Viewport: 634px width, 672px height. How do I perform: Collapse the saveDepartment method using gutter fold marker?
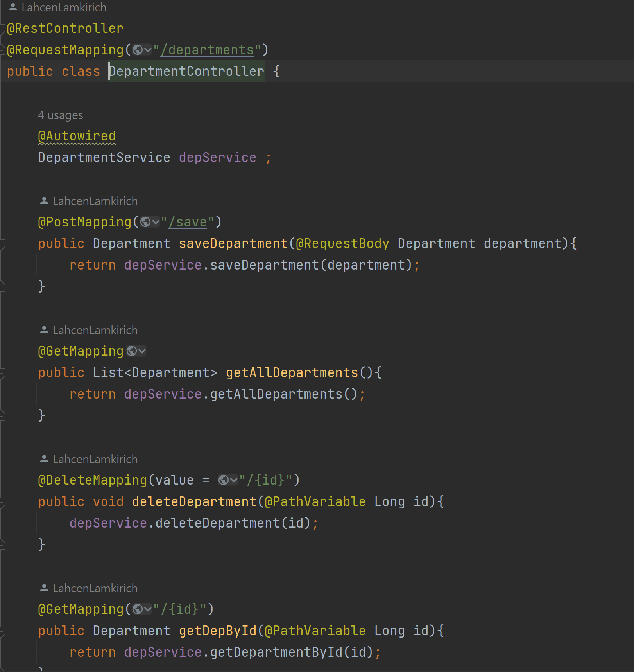click(x=2, y=244)
